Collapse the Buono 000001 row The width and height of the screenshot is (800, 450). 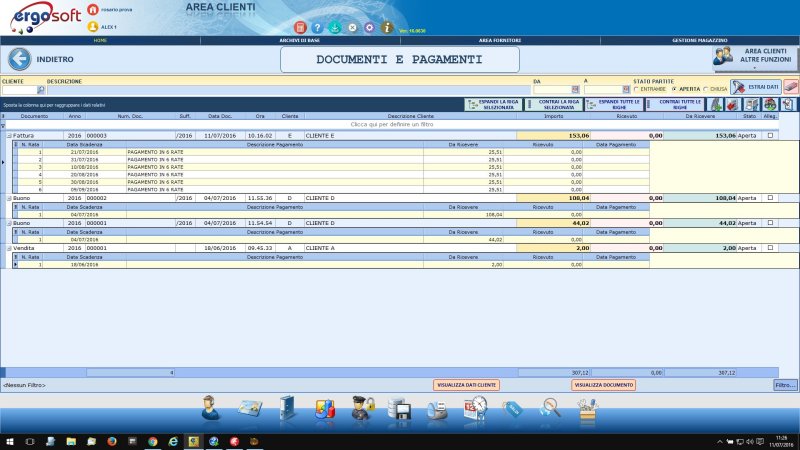9,223
